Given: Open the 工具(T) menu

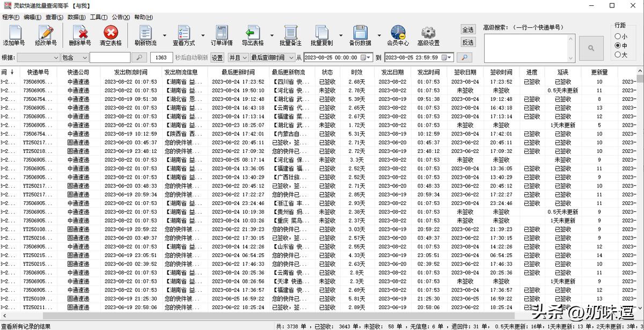Looking at the screenshot, I should (99, 17).
